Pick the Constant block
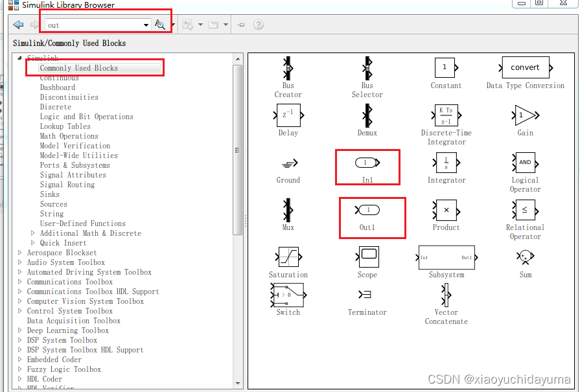This screenshot has width=580, height=392. [446, 67]
